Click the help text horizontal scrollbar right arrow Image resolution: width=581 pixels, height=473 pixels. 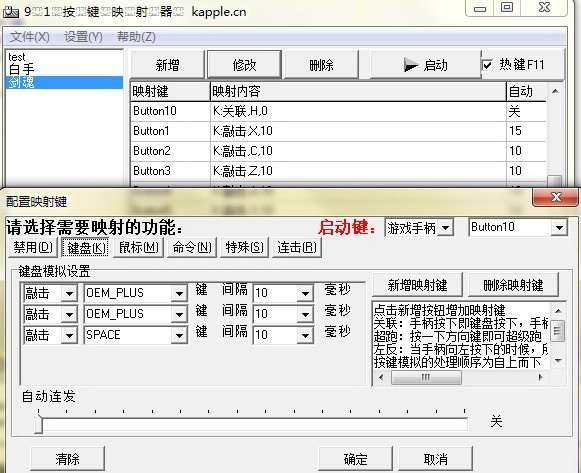pyautogui.click(x=541, y=377)
